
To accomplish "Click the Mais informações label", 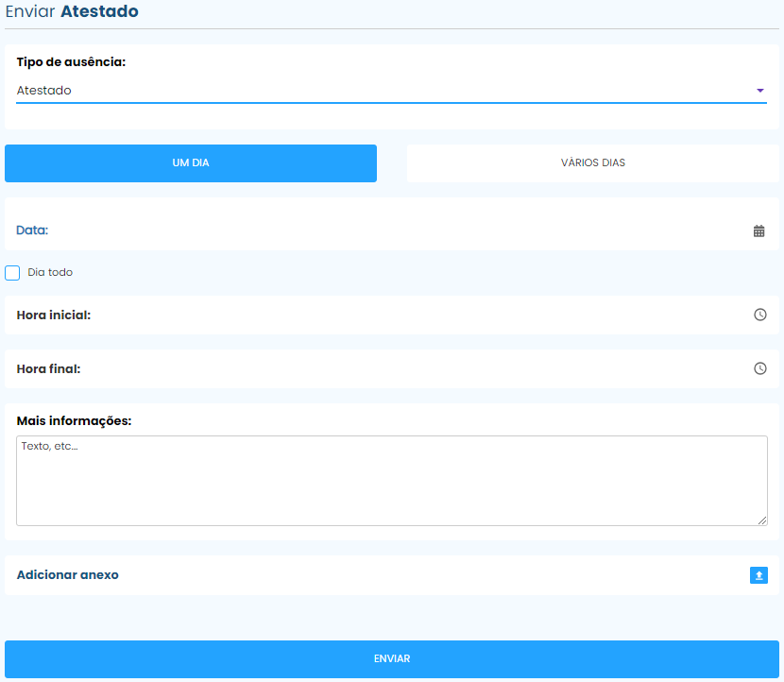I will coord(74,420).
